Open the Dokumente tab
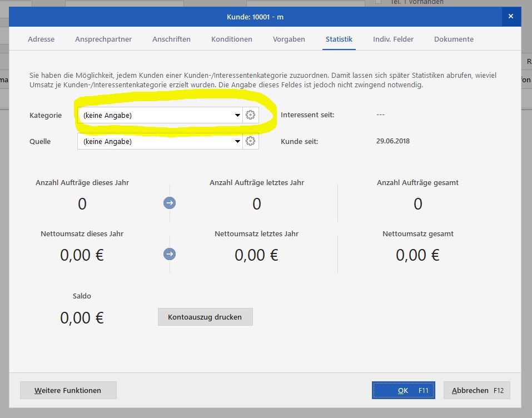This screenshot has height=418, width=532. [454, 39]
